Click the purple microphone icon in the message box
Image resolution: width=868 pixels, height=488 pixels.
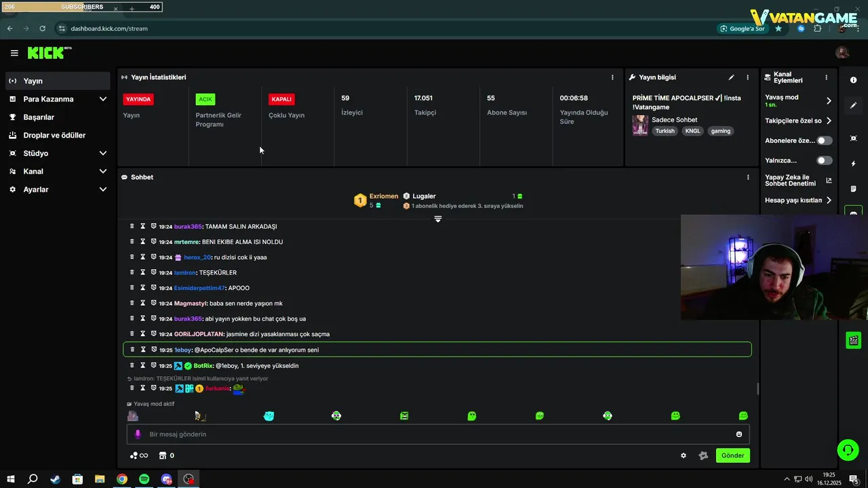[x=138, y=434]
